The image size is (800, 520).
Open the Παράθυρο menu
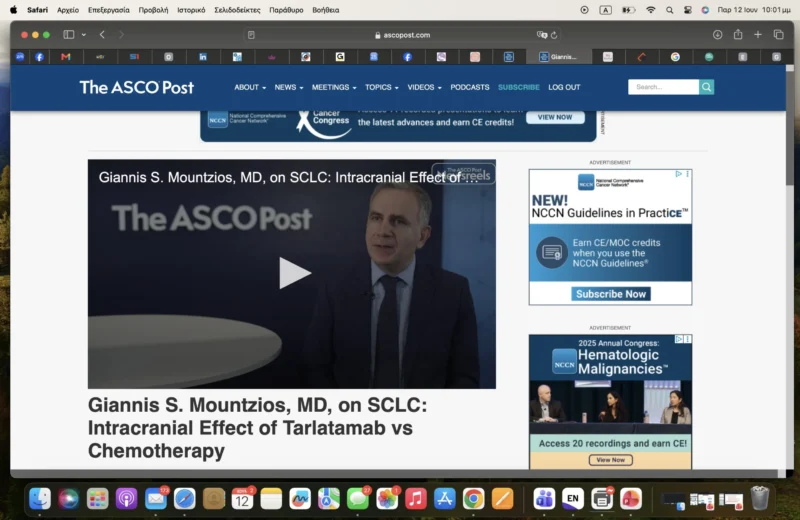coord(286,10)
